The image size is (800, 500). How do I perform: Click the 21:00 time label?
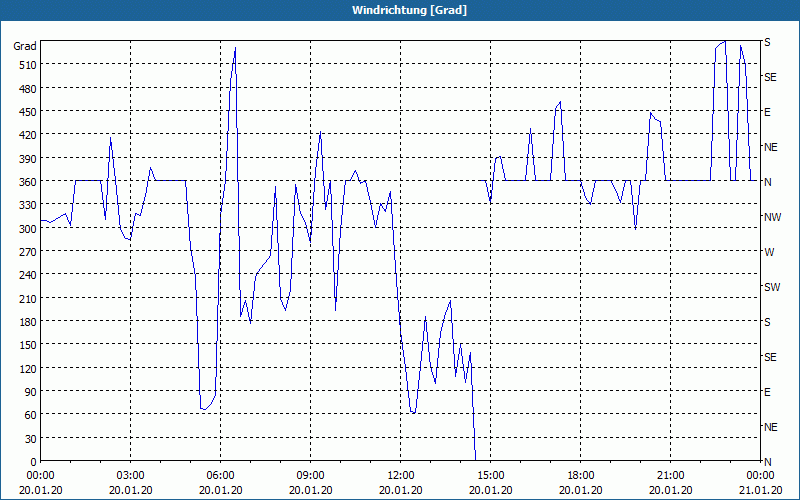click(x=670, y=476)
